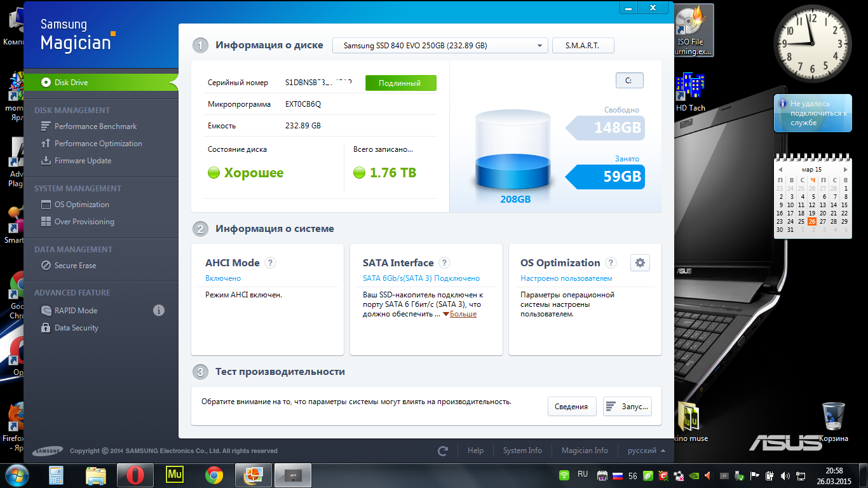The image size is (868, 488).
Task: Click the info icon beside RAPID Mode
Action: pos(159,311)
